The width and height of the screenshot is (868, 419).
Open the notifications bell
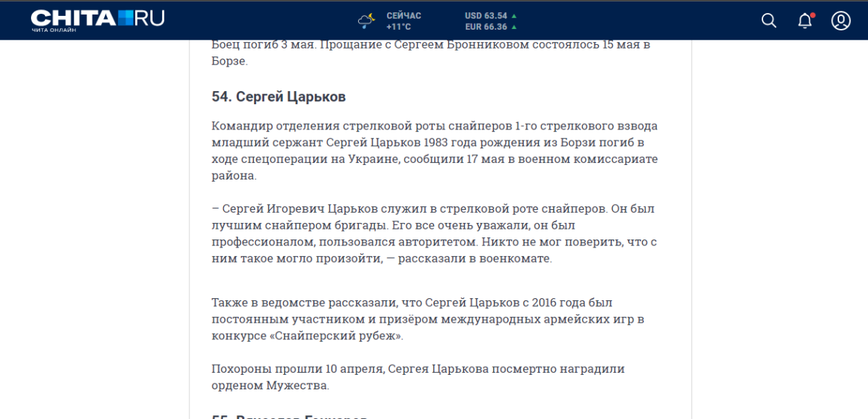point(804,21)
